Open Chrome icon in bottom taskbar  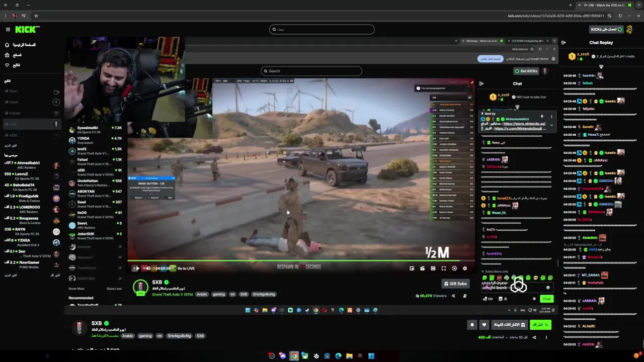pos(294,356)
